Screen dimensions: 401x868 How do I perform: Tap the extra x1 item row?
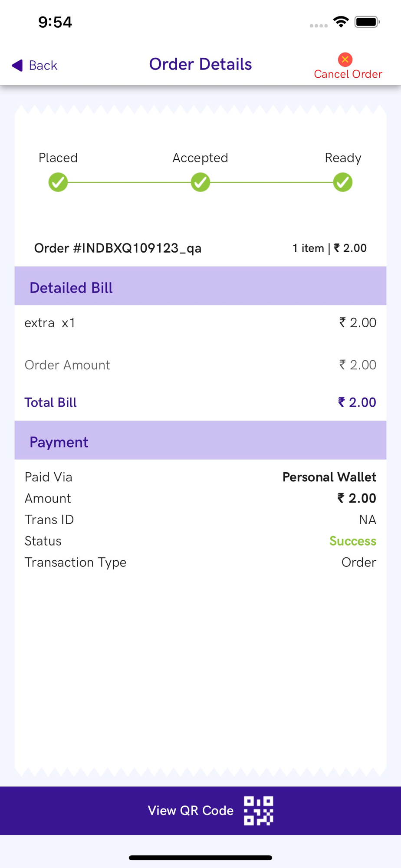click(x=200, y=323)
